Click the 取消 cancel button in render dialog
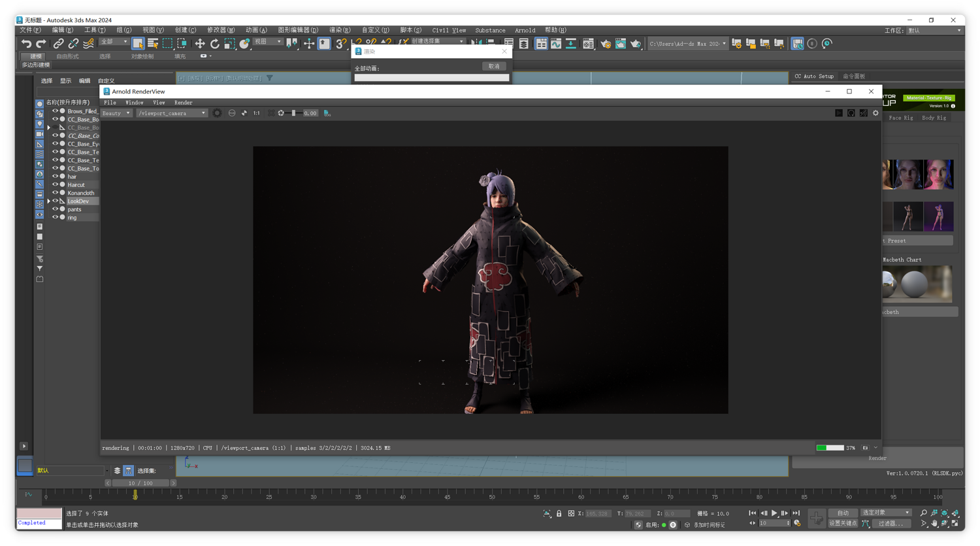Viewport: 980px width, 546px height. (x=494, y=66)
